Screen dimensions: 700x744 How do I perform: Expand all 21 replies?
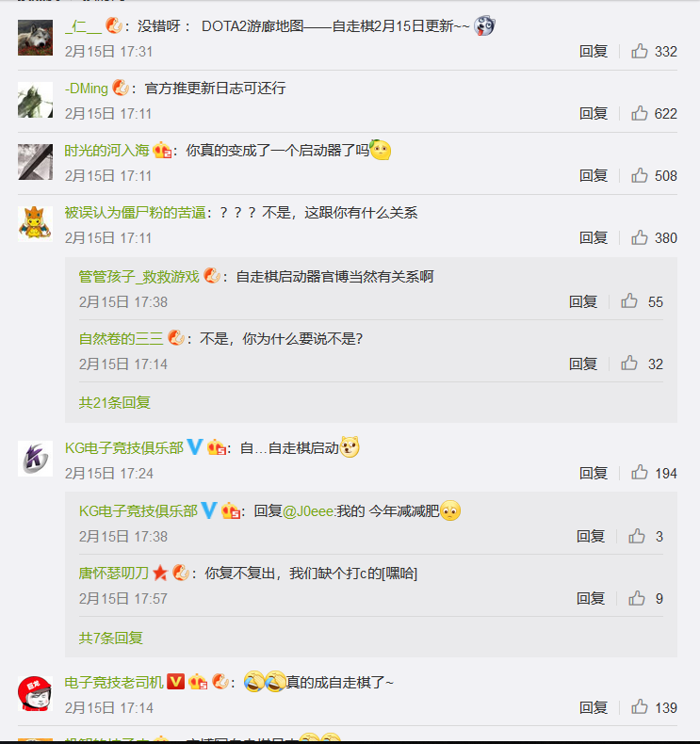click(114, 402)
